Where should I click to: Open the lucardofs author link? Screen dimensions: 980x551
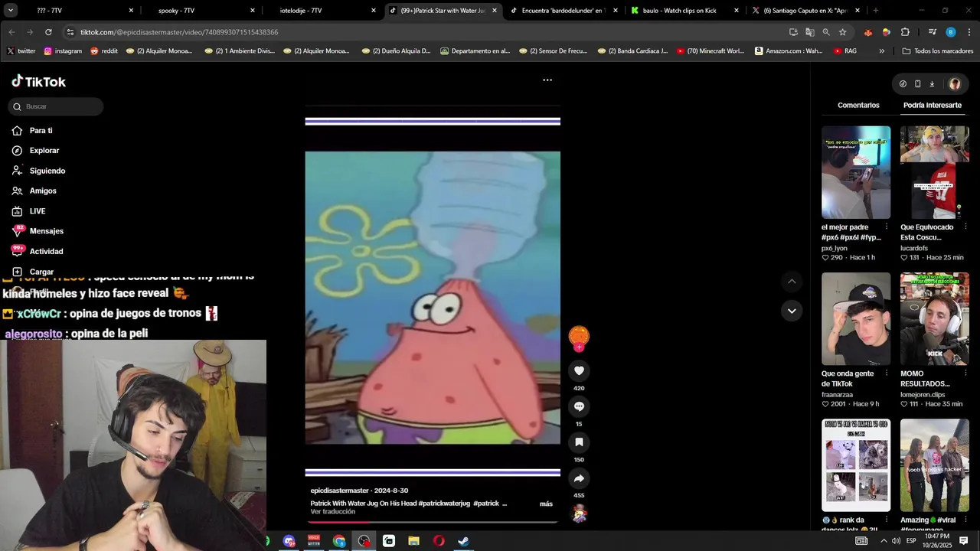[x=914, y=248]
